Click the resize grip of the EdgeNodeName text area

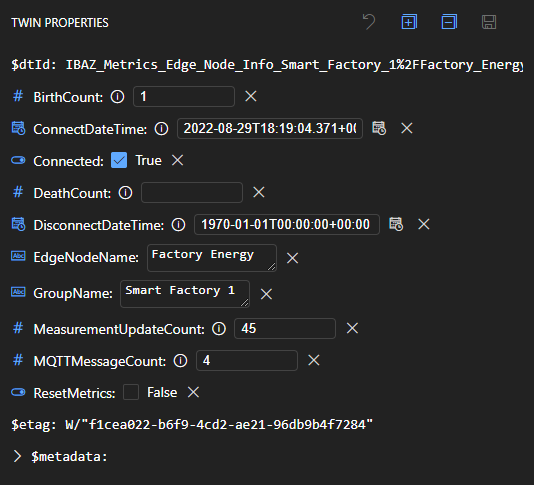tap(271, 267)
